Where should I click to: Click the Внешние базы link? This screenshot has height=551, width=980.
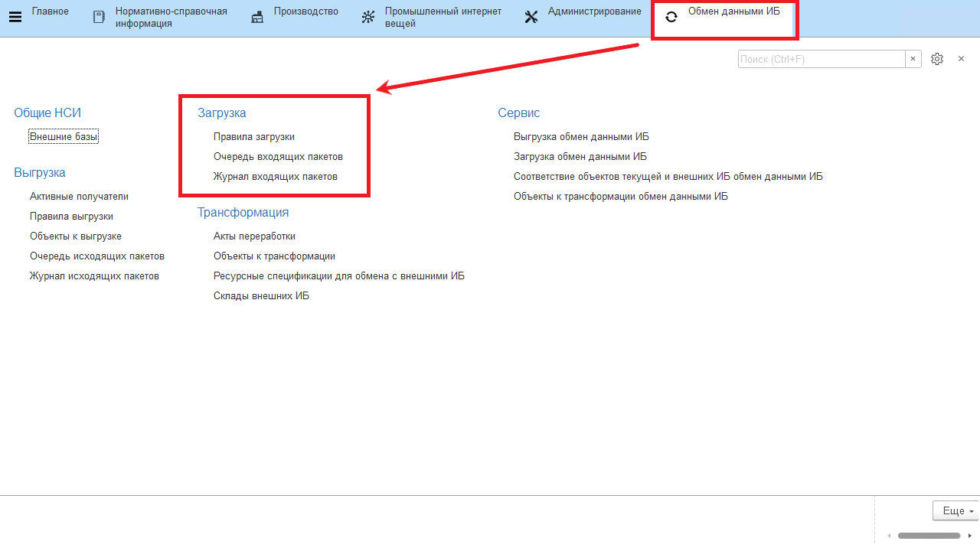click(64, 137)
